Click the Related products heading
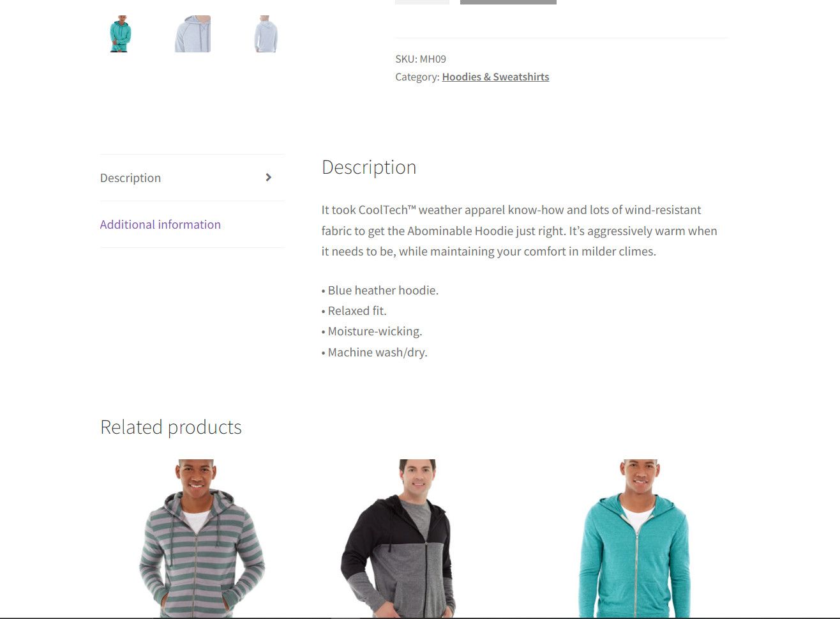This screenshot has height=619, width=840. pyautogui.click(x=171, y=427)
